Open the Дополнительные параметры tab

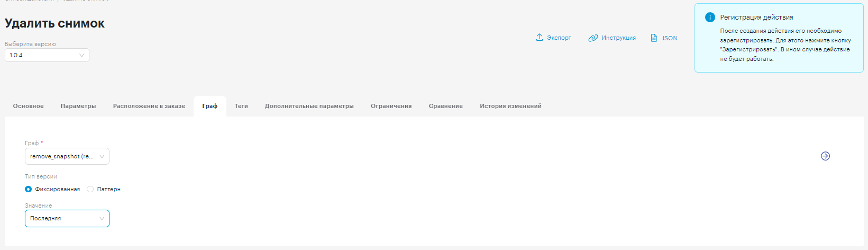pos(309,106)
